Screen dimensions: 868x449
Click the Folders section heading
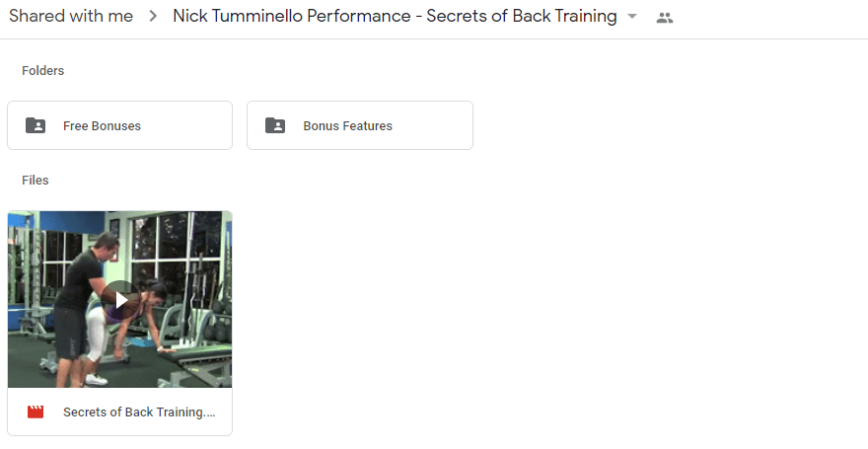point(42,71)
